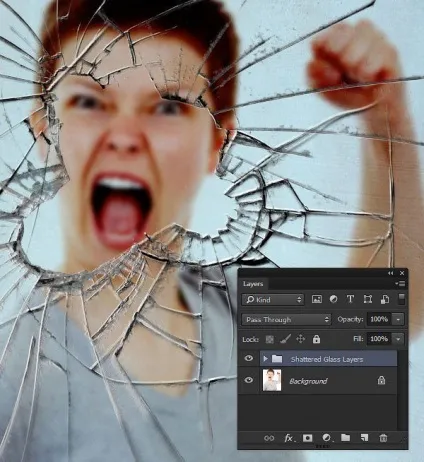Open the Fill slider dropdown arrow

pyautogui.click(x=398, y=339)
